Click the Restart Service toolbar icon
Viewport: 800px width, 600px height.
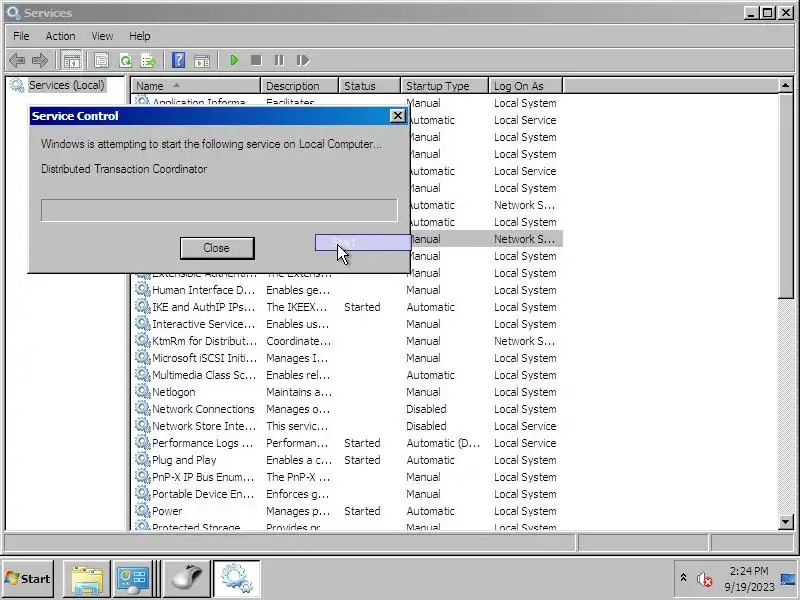point(303,60)
